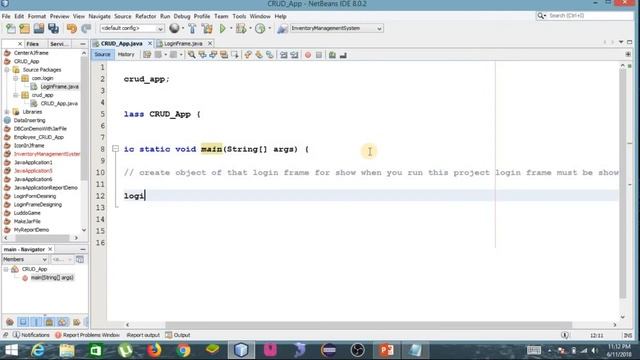Click the Debug Project toolbar icon
The width and height of the screenshot is (640, 360).
pos(241,29)
